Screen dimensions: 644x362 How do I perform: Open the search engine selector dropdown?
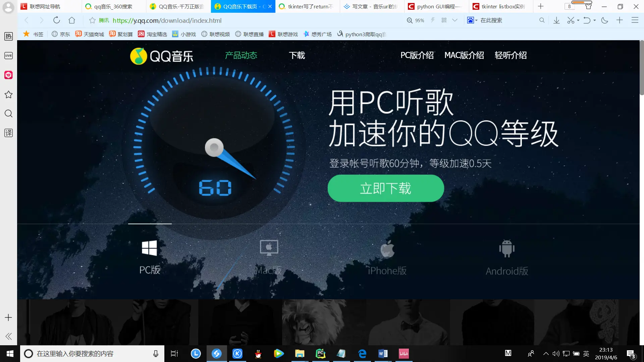pyautogui.click(x=472, y=20)
